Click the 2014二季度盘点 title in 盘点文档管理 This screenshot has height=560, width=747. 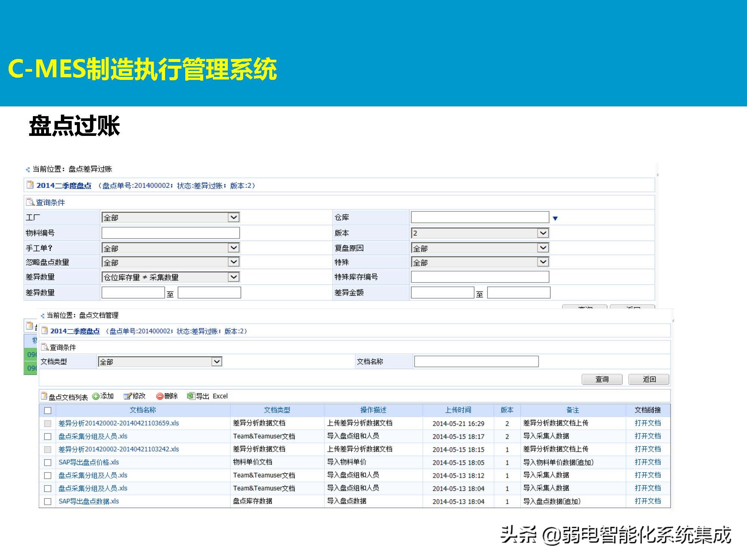[75, 331]
